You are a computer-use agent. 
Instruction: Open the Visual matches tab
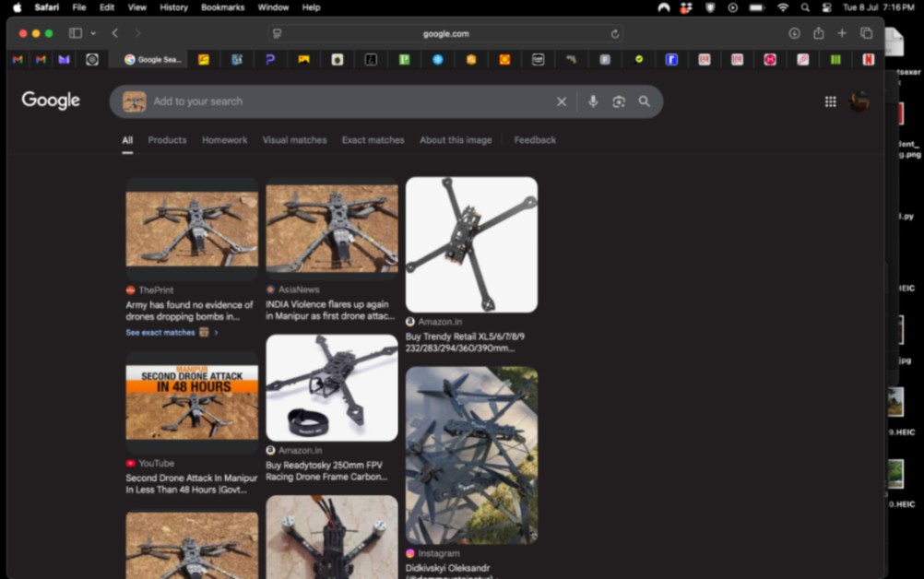pyautogui.click(x=295, y=140)
